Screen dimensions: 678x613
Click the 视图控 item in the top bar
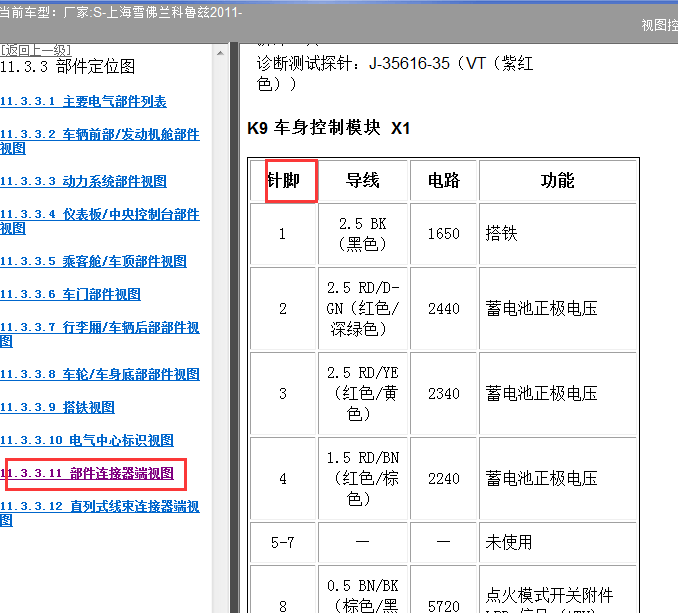pyautogui.click(x=659, y=26)
